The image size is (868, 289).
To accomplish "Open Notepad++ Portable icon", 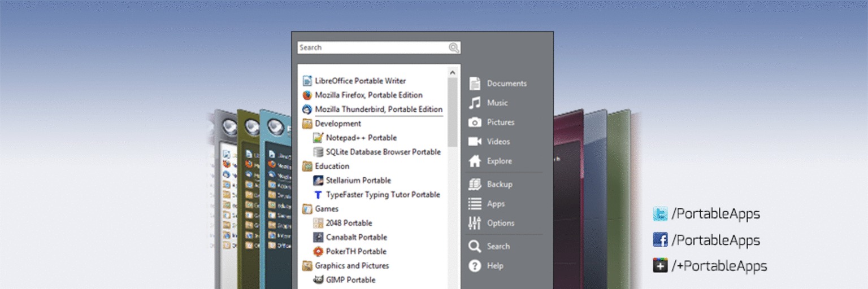I will tap(318, 138).
